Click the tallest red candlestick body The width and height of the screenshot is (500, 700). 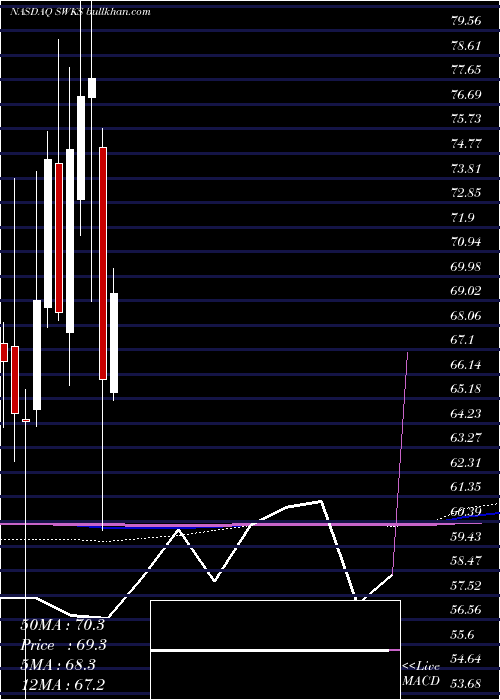click(103, 263)
